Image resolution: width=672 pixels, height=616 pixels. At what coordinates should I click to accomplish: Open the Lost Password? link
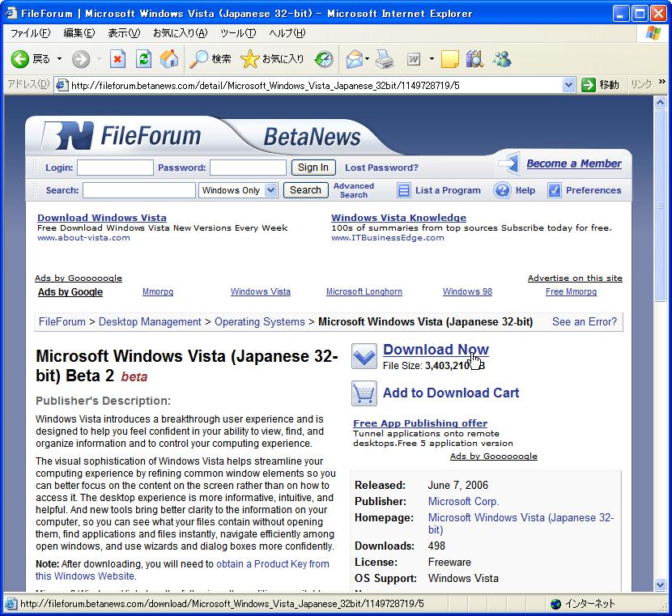pyautogui.click(x=381, y=168)
